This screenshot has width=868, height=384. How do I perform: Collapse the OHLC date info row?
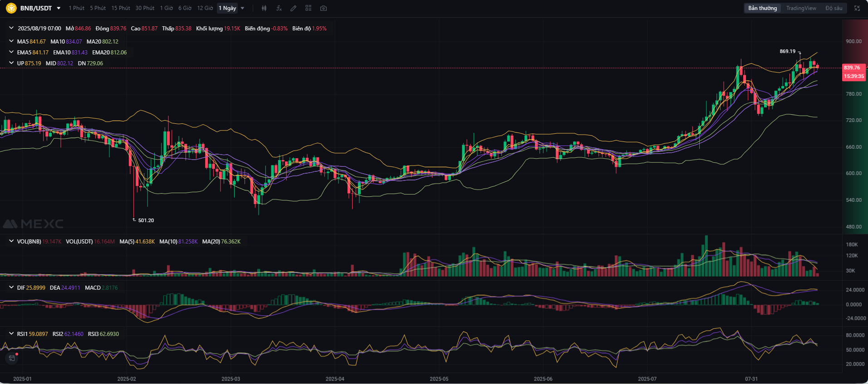tap(11, 28)
